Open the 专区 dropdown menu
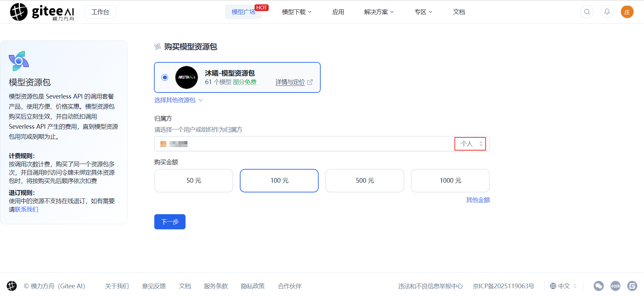Image resolution: width=644 pixels, height=299 pixels. coord(423,12)
